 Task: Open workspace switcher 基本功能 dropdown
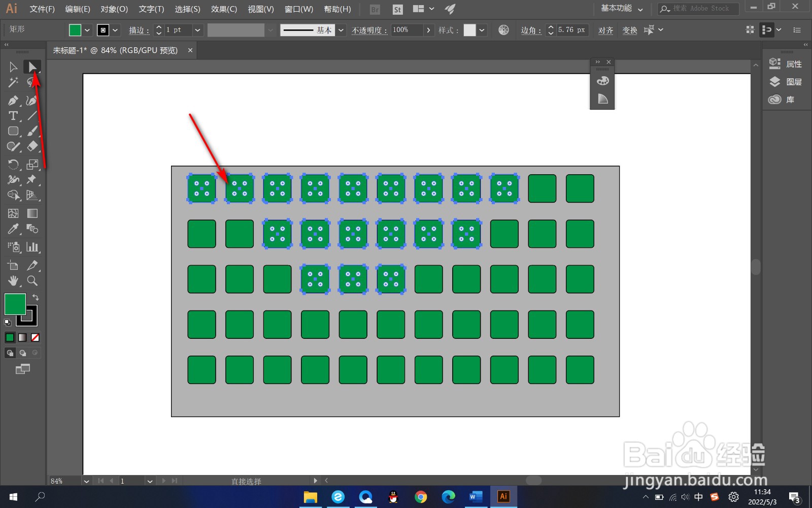pos(622,9)
